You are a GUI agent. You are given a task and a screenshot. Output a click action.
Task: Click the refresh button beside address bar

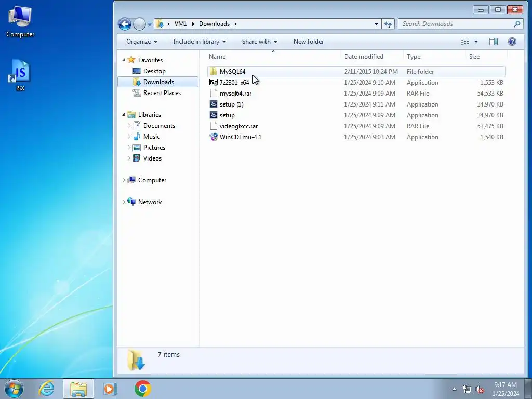388,24
